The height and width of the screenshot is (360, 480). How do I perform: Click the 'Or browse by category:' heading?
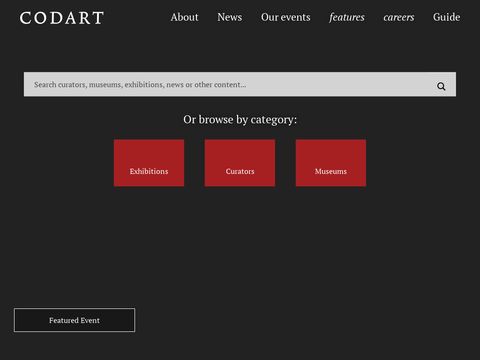[x=240, y=120]
